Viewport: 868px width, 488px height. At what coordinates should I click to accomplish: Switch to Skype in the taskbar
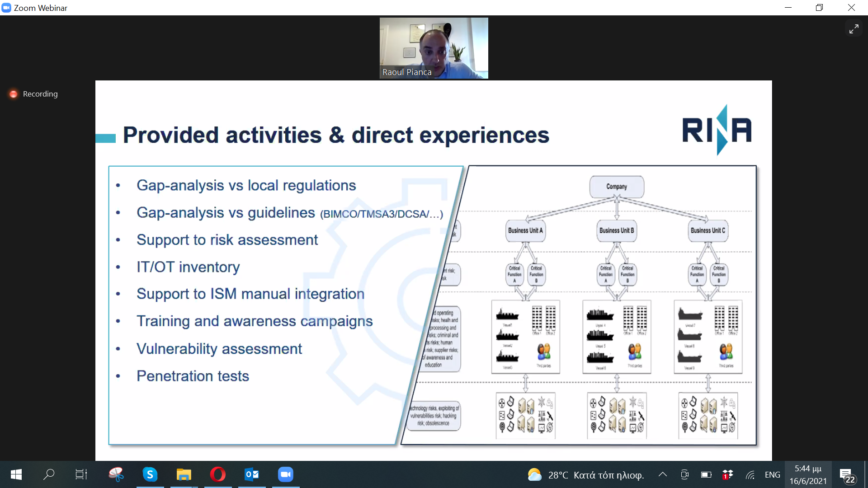pos(150,474)
